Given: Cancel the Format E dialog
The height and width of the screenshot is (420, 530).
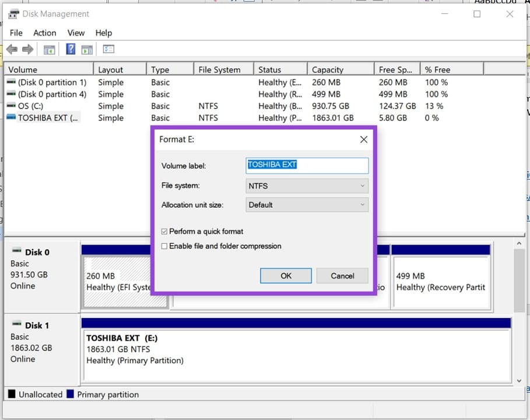Looking at the screenshot, I should pos(342,275).
